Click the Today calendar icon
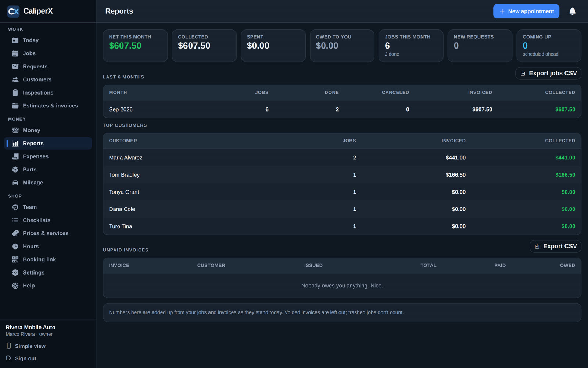Screen dimensions: 588x368 click(15, 40)
